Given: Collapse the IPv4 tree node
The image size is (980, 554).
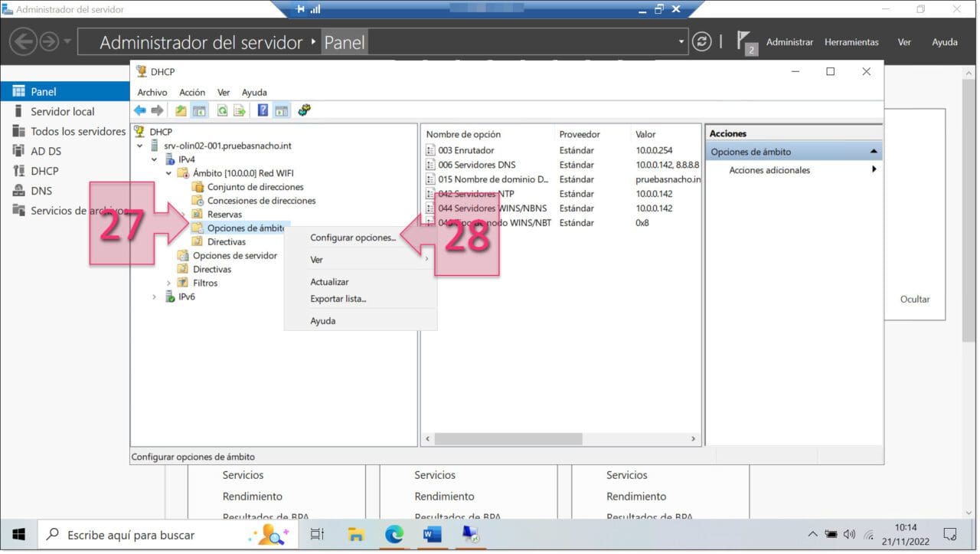Looking at the screenshot, I should click(154, 159).
